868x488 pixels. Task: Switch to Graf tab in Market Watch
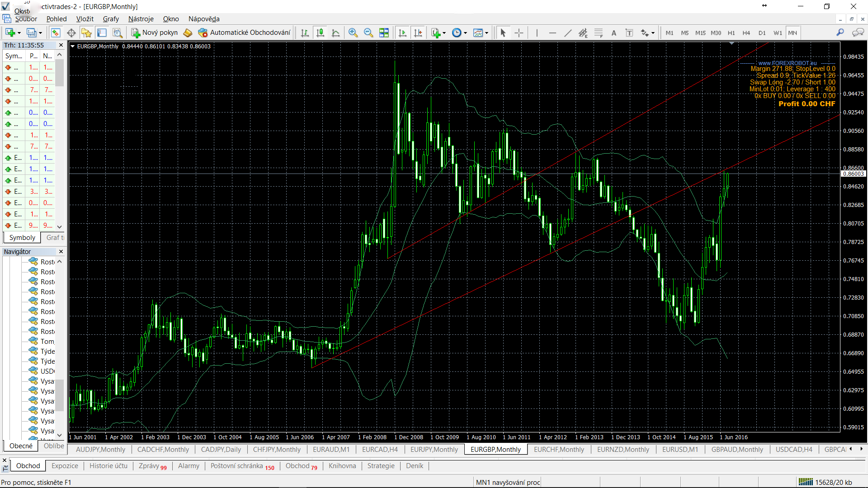pos(55,238)
